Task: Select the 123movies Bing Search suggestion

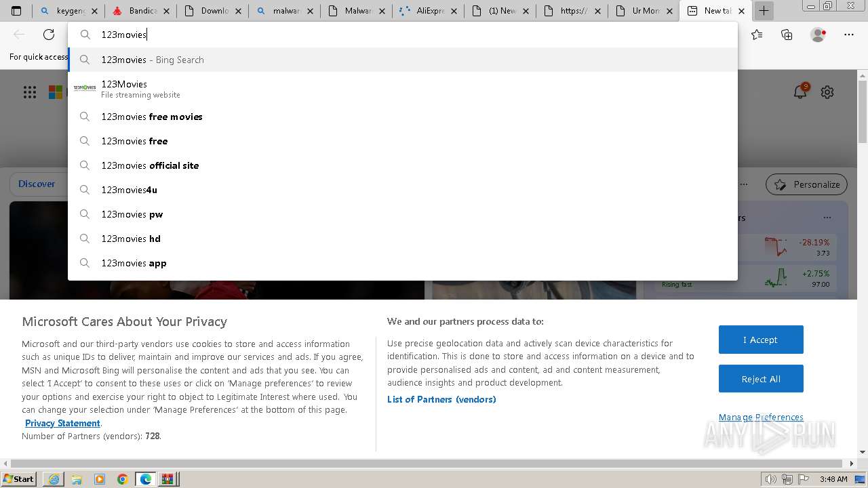Action: coord(403,60)
